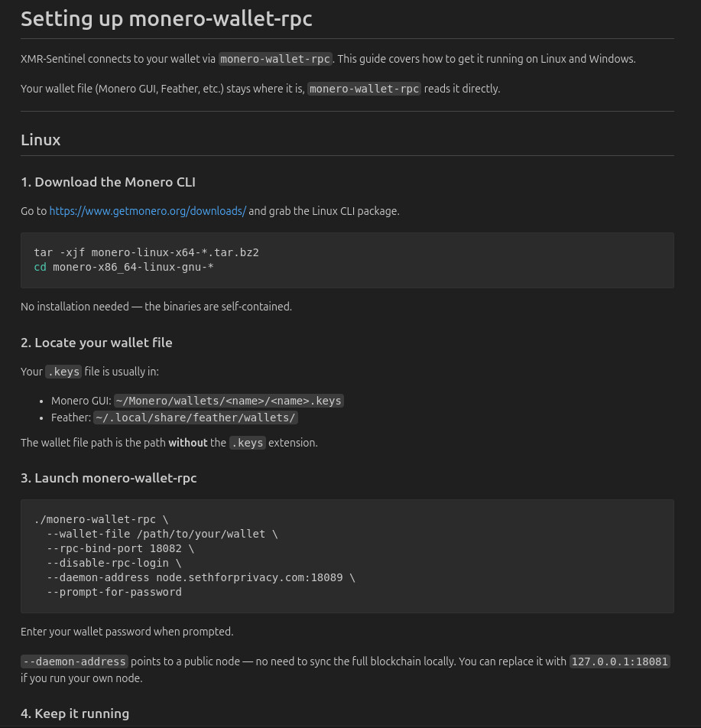Click the "4. Keep it running" heading
Screen dimensions: 701x728
coord(75,713)
